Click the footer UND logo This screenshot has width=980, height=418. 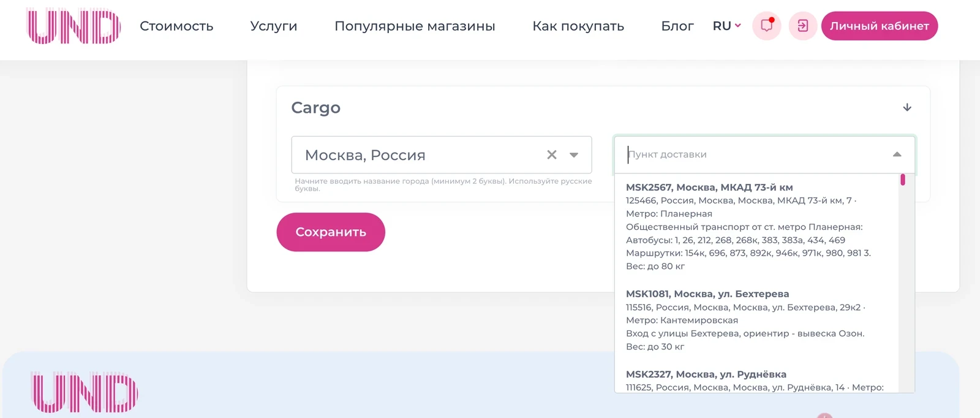point(85,392)
